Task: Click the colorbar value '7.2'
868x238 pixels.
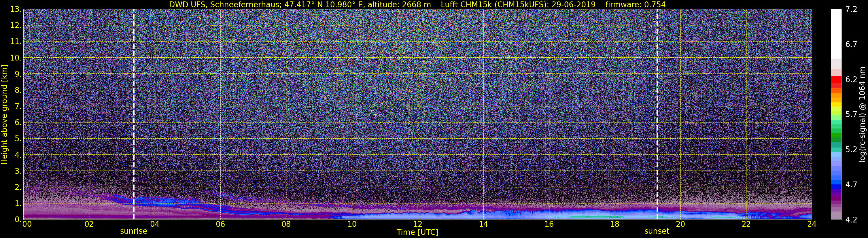Action: click(x=851, y=9)
